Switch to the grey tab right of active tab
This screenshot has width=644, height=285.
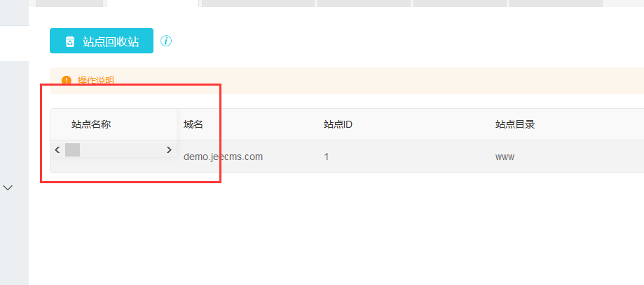click(258, 4)
